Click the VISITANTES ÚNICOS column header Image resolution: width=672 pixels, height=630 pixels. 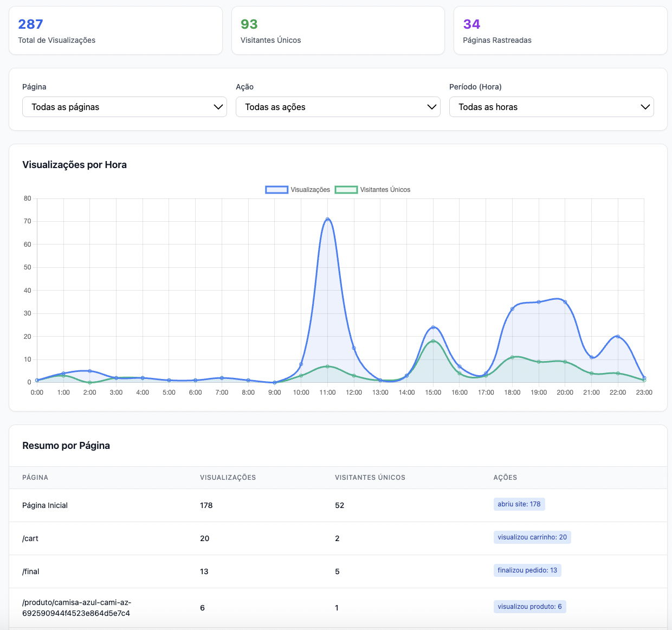370,478
